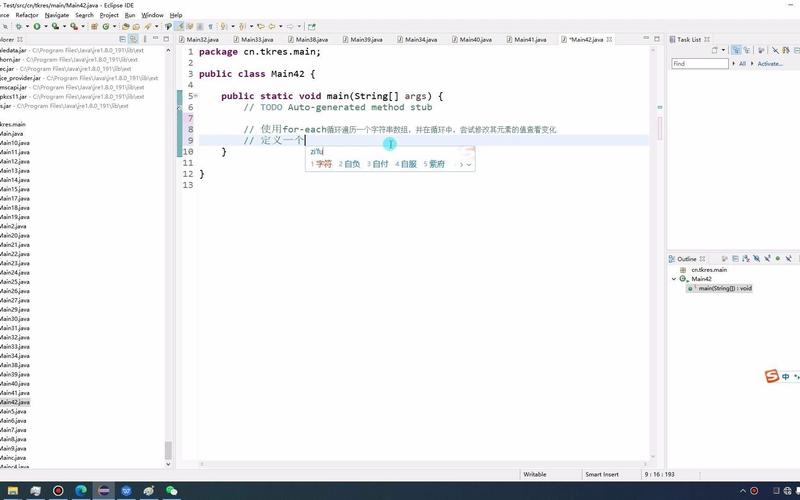
Task: Click the Next Annotation toolbar icon
Action: tap(224, 27)
